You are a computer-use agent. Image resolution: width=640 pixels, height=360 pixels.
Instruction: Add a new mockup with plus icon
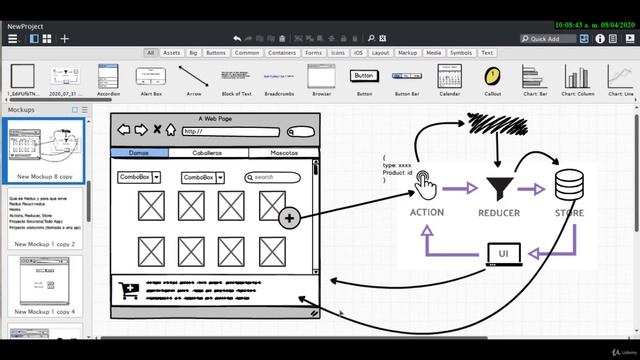64,39
